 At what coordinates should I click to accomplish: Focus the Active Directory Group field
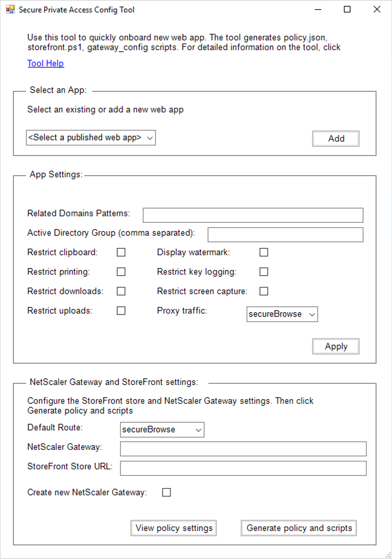click(285, 235)
